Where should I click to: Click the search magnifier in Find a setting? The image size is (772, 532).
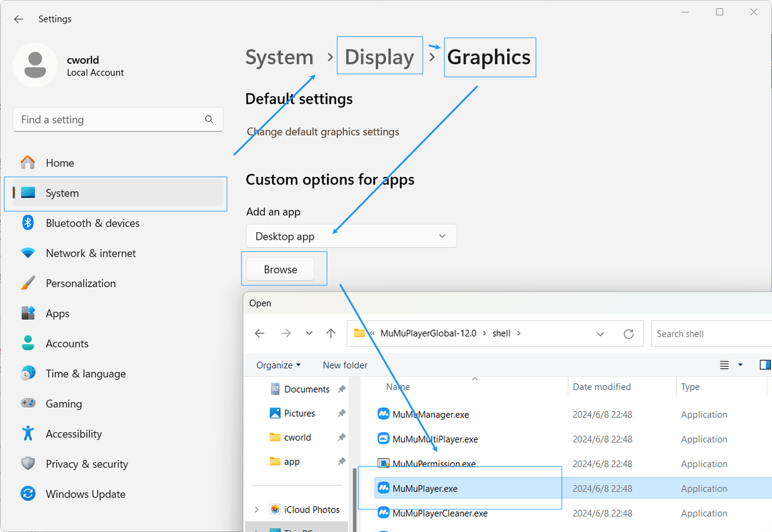click(209, 119)
